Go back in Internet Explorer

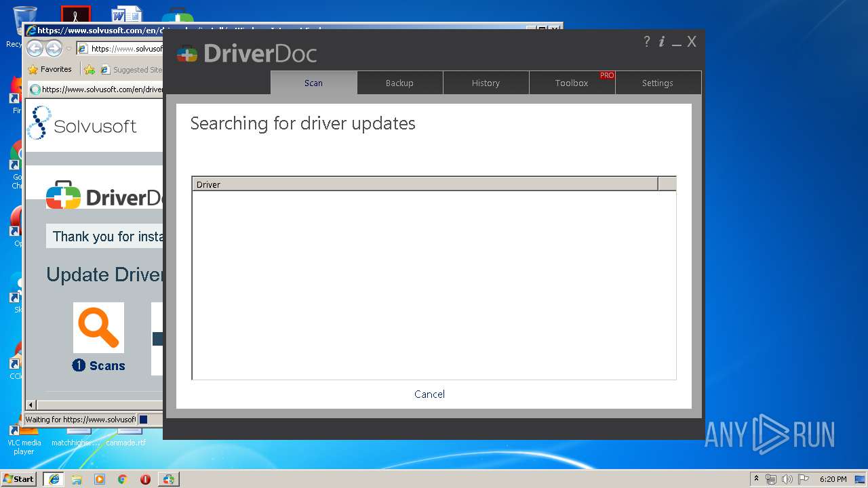click(x=35, y=49)
